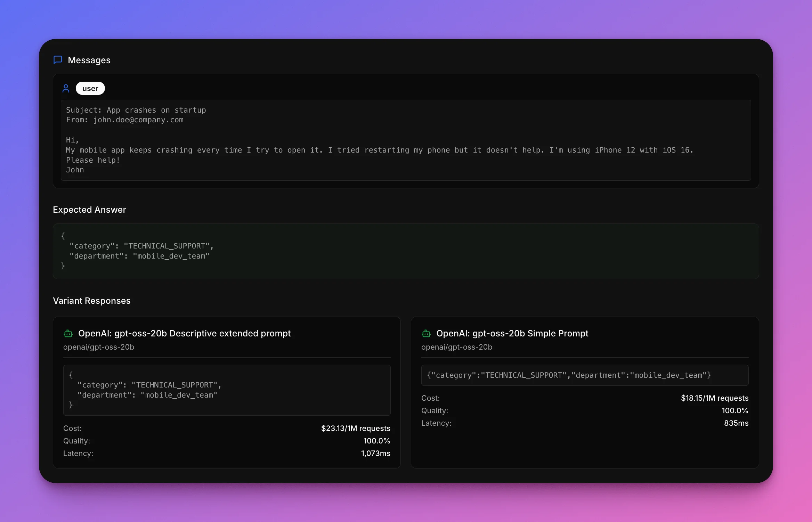Click the 1,073ms latency value

click(375, 453)
